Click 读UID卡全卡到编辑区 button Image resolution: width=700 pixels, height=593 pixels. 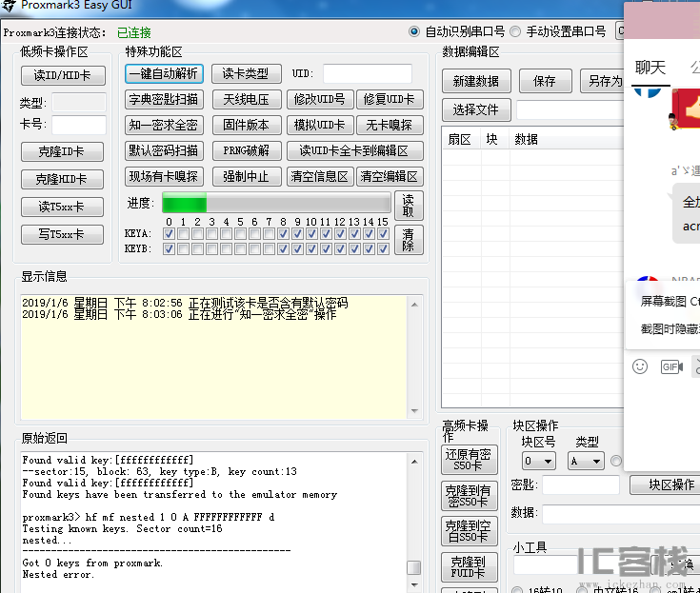[x=355, y=150]
